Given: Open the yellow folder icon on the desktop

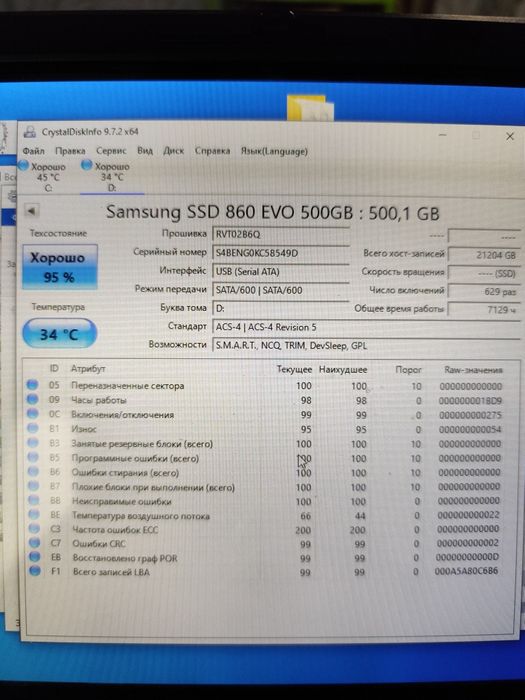Looking at the screenshot, I should pos(310,108).
